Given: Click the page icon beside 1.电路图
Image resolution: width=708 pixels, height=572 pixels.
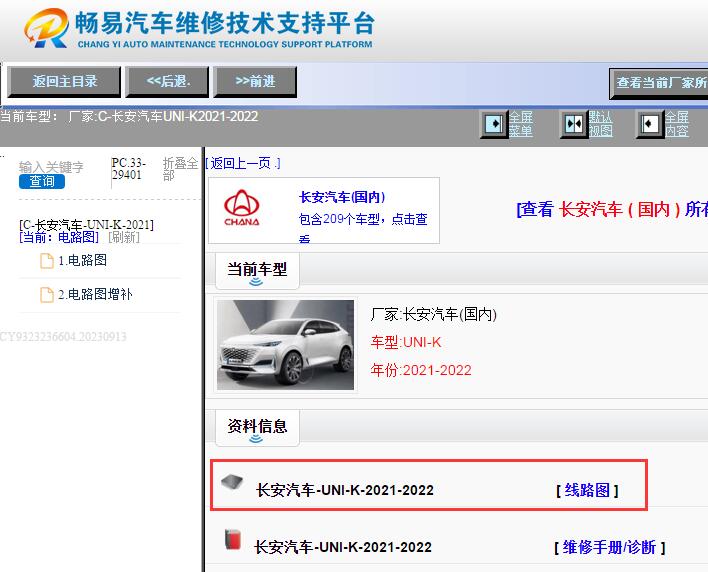Looking at the screenshot, I should coord(47,260).
